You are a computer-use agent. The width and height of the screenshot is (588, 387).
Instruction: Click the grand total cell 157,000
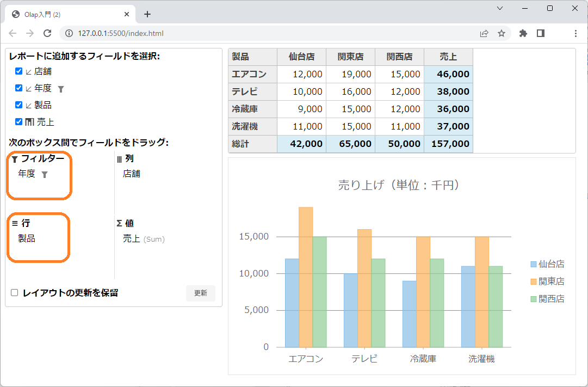tap(449, 144)
